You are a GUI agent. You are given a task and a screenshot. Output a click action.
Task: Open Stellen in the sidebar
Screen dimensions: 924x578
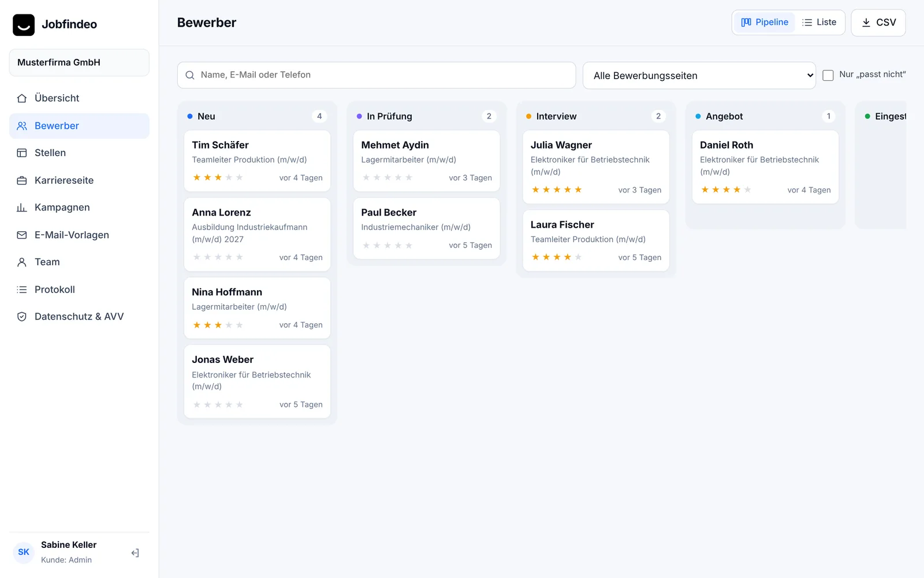pyautogui.click(x=79, y=153)
